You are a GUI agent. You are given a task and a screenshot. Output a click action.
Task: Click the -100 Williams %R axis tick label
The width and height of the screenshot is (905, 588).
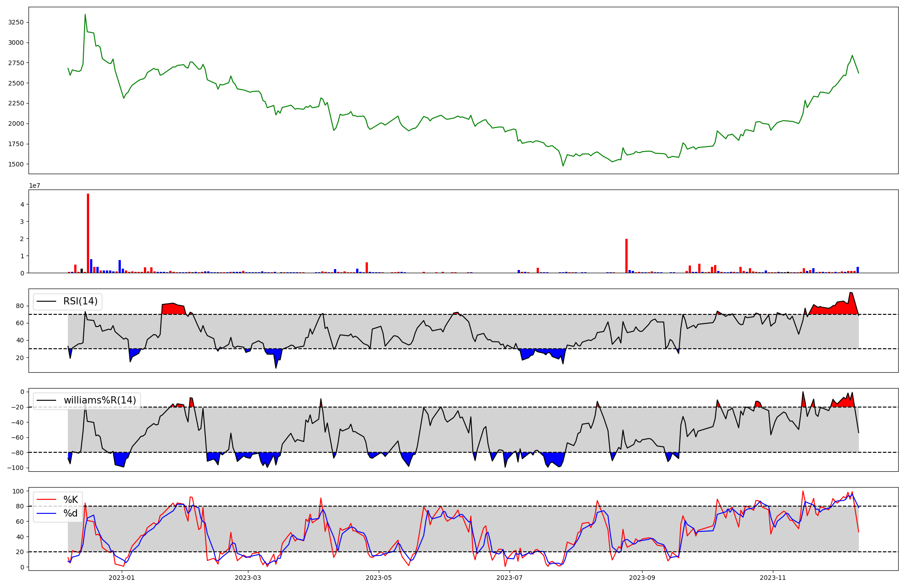coord(16,468)
